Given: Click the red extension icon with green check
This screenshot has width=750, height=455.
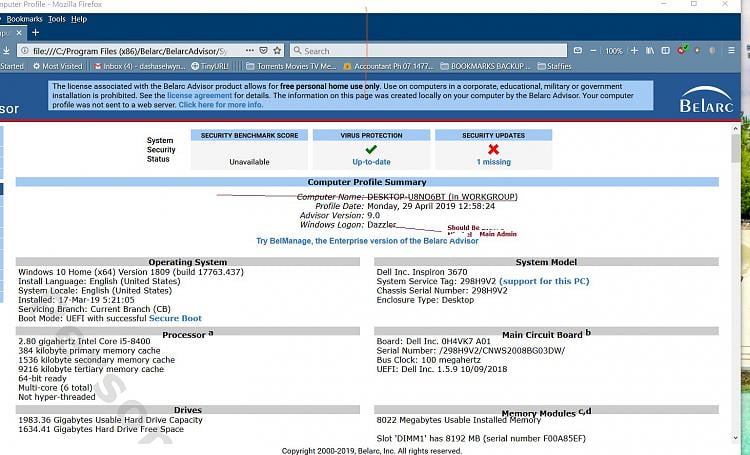Looking at the screenshot, I should click(682, 49).
